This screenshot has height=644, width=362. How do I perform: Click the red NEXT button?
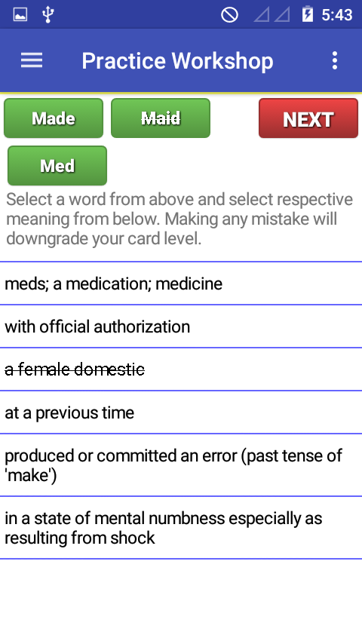point(308,118)
